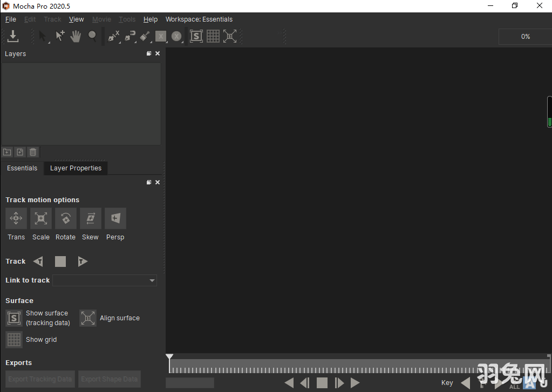This screenshot has width=552, height=392.
Task: Click the Export Shape Data button
Action: click(109, 379)
